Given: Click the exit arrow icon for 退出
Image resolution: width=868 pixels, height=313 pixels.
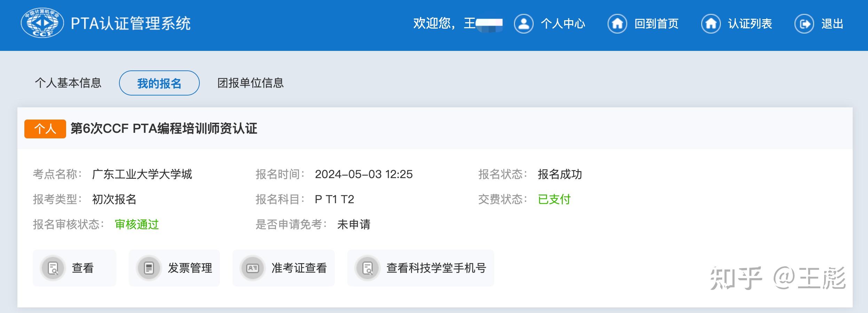Looking at the screenshot, I should coord(805,24).
